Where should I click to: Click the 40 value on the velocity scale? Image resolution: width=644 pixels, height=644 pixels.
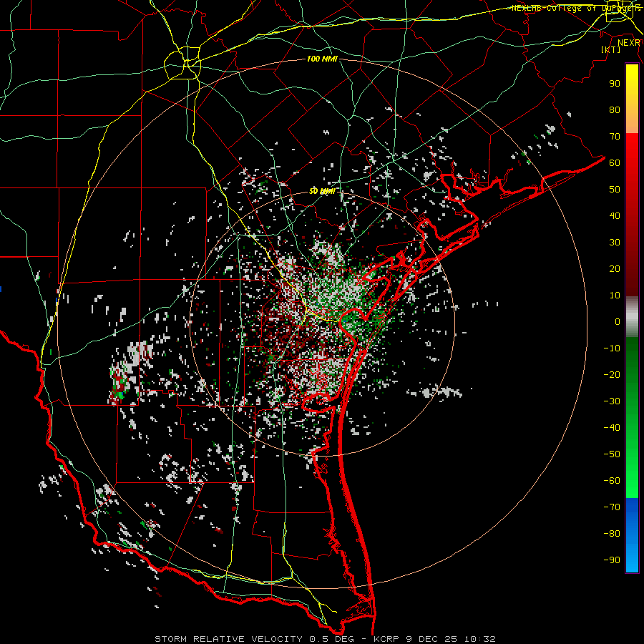615,216
